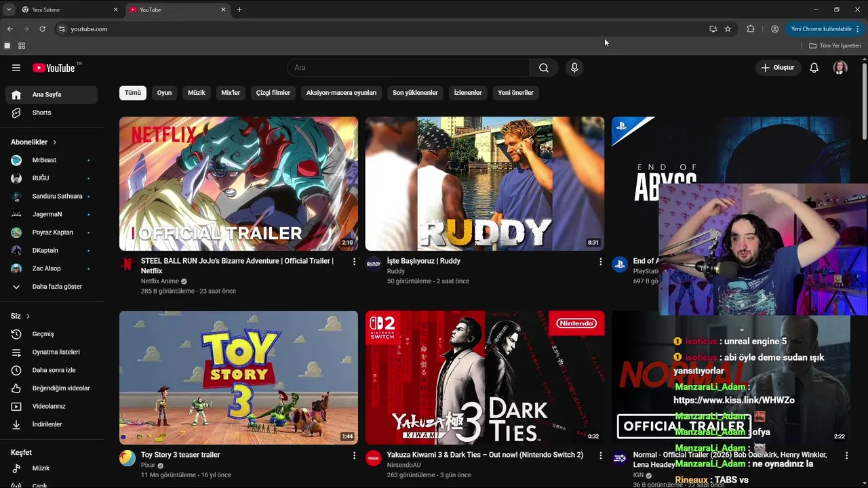Screen dimensions: 868x488
Task: Open Zac Alsop channel avatar
Action: click(x=16, y=268)
